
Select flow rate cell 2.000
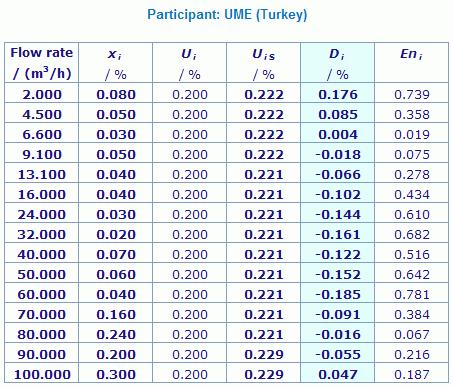[x=42, y=95]
